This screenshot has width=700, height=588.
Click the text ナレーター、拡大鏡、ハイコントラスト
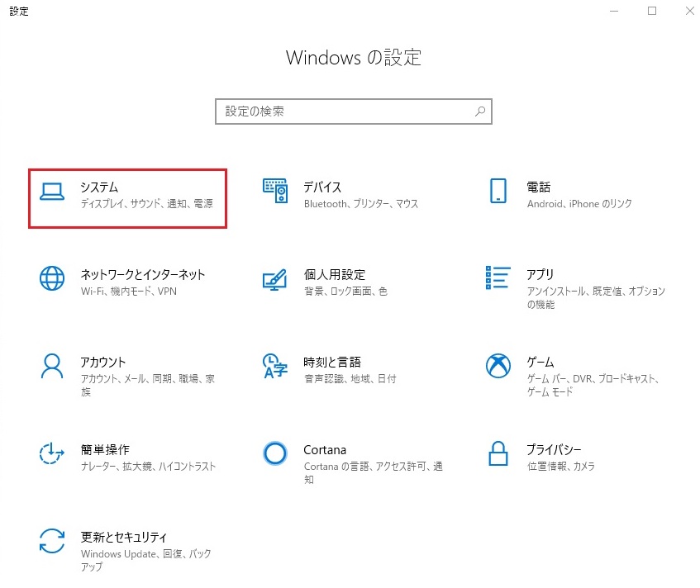[148, 466]
